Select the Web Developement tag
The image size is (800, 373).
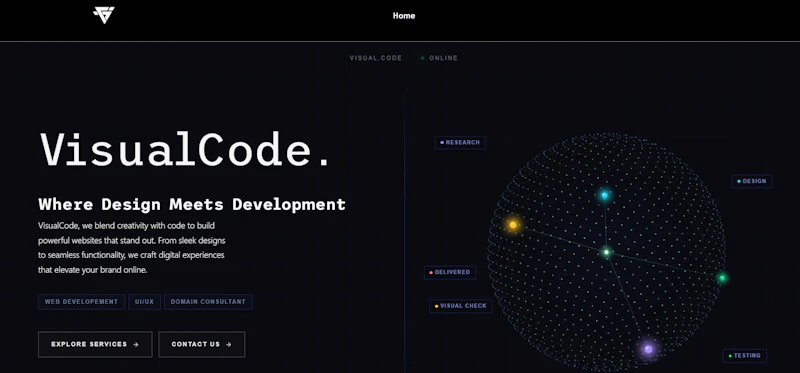pyautogui.click(x=81, y=302)
